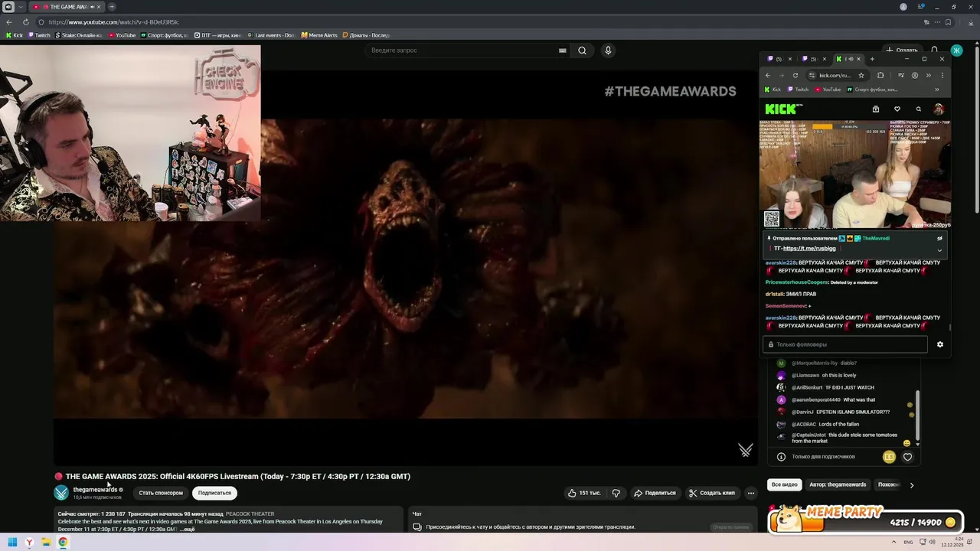The width and height of the screenshot is (980, 551).
Task: Click the Kick chat message input
Action: (845, 344)
